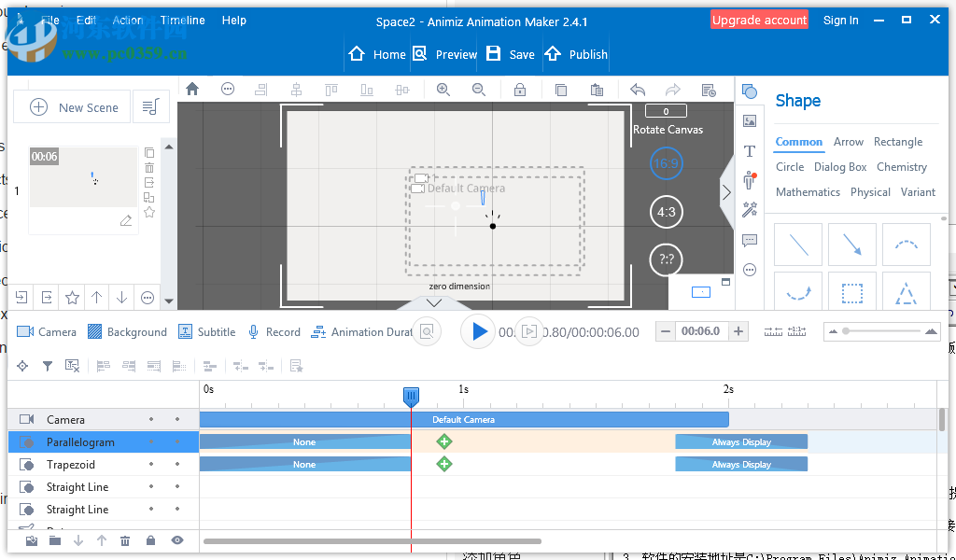Viewport: 956px width, 560px height.
Task: Select the 4:3 aspect ratio
Action: tap(666, 212)
